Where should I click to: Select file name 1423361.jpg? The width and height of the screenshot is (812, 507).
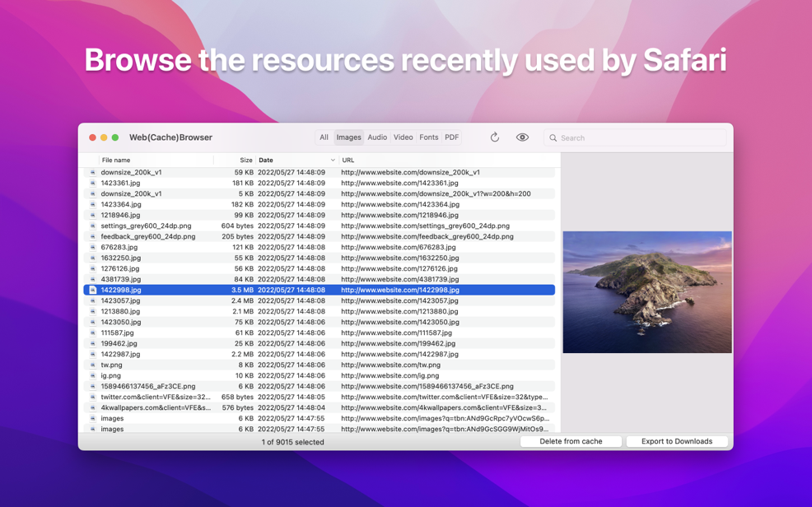click(x=120, y=183)
